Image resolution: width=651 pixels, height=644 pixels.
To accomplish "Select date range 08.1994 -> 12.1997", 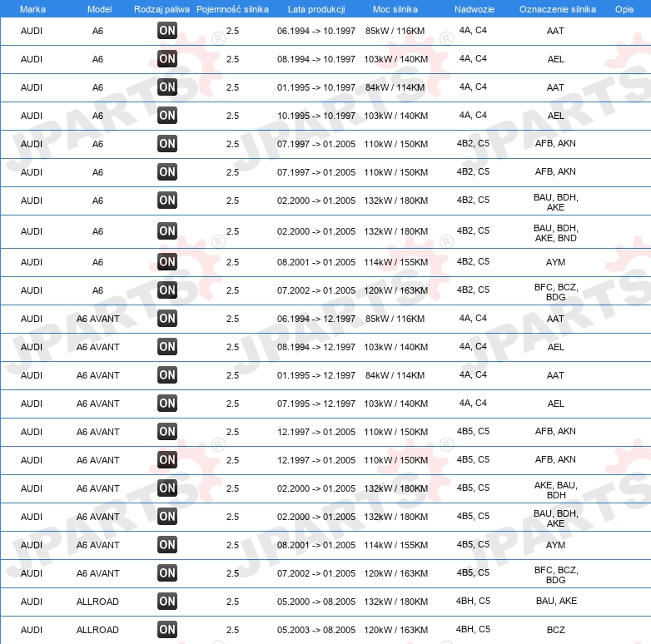I will coord(316,347).
